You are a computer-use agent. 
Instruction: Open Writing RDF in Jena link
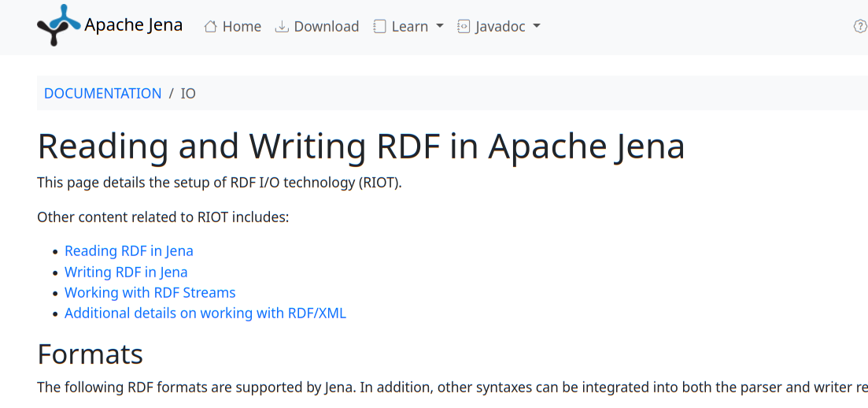(126, 272)
